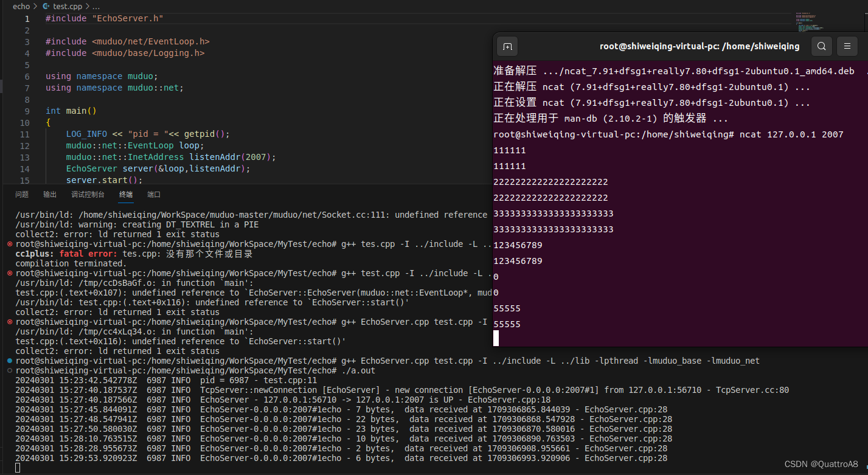
Task: Click 'ncat 127.0.0.1 2007' command in GNOME terminal
Action: pos(791,134)
